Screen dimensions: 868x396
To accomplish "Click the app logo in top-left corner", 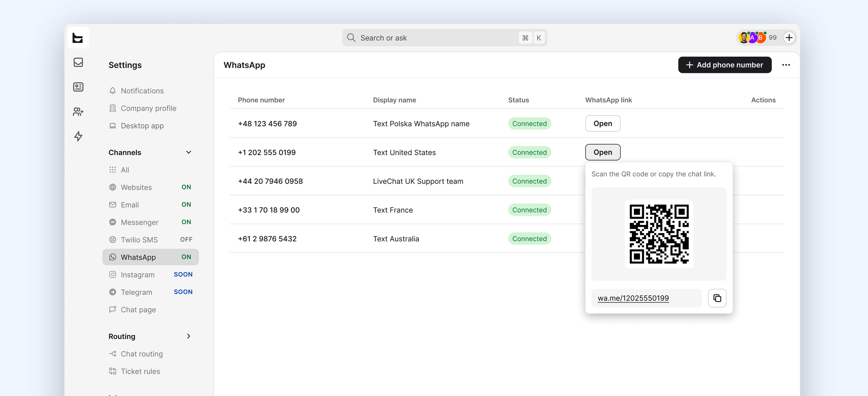I will coord(78,38).
